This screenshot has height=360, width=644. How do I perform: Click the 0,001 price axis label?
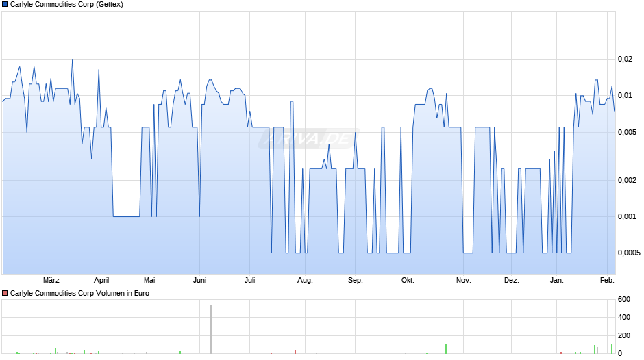click(x=627, y=216)
